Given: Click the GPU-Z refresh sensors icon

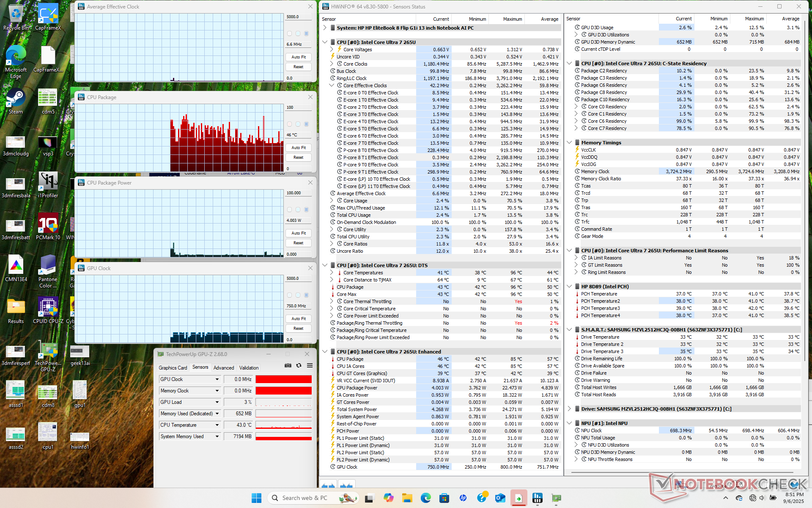Looking at the screenshot, I should pyautogui.click(x=299, y=365).
